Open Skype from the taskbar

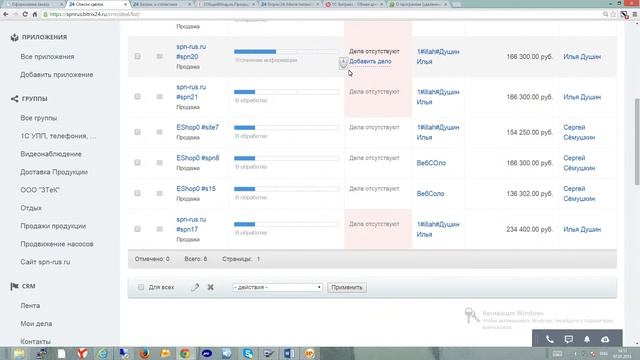click(248, 353)
